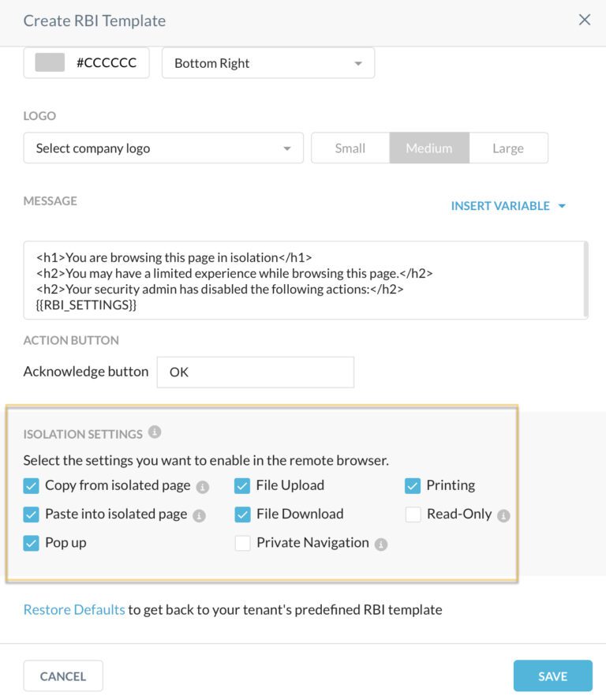
Task: Click the info icon next to Isolation Settings
Action: point(155,432)
